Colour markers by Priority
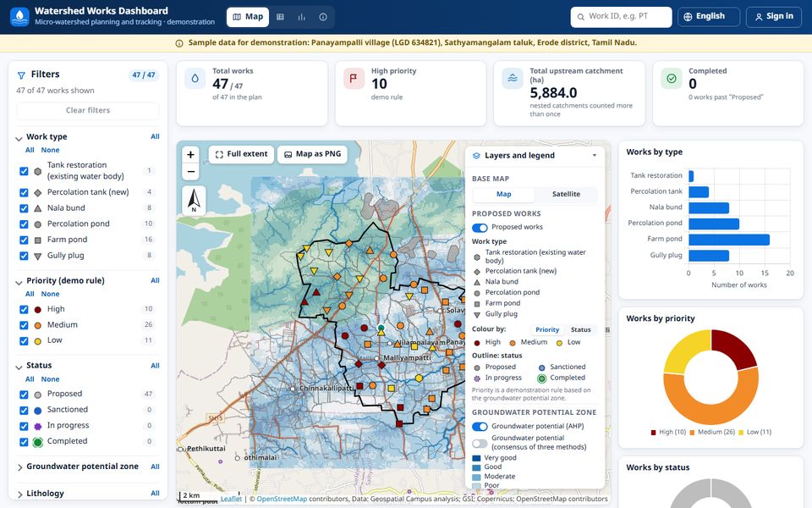 pyautogui.click(x=547, y=329)
